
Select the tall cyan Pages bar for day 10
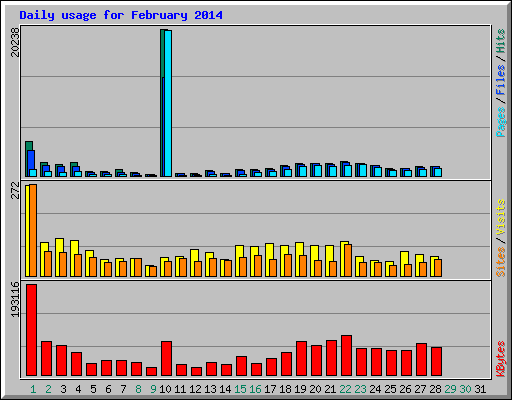click(x=168, y=103)
